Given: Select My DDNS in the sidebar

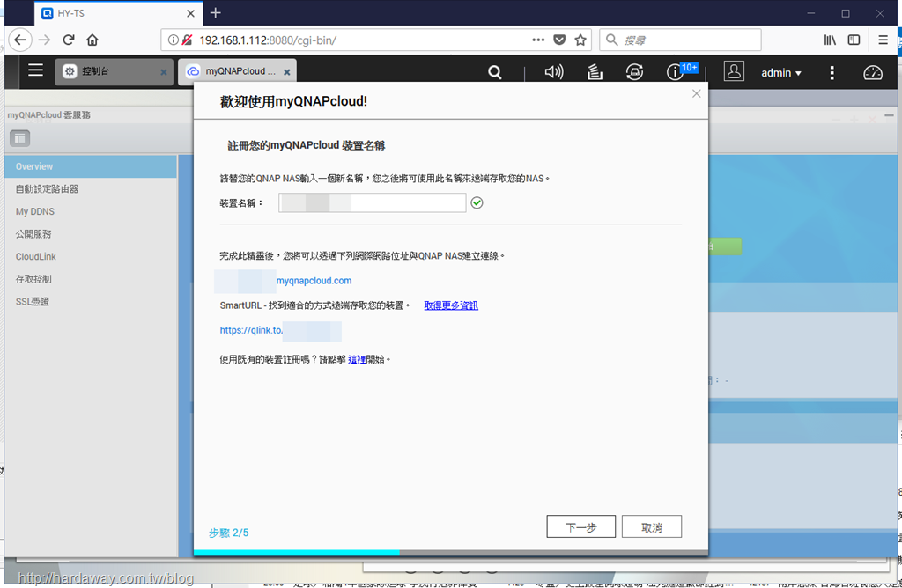Looking at the screenshot, I should [91, 211].
